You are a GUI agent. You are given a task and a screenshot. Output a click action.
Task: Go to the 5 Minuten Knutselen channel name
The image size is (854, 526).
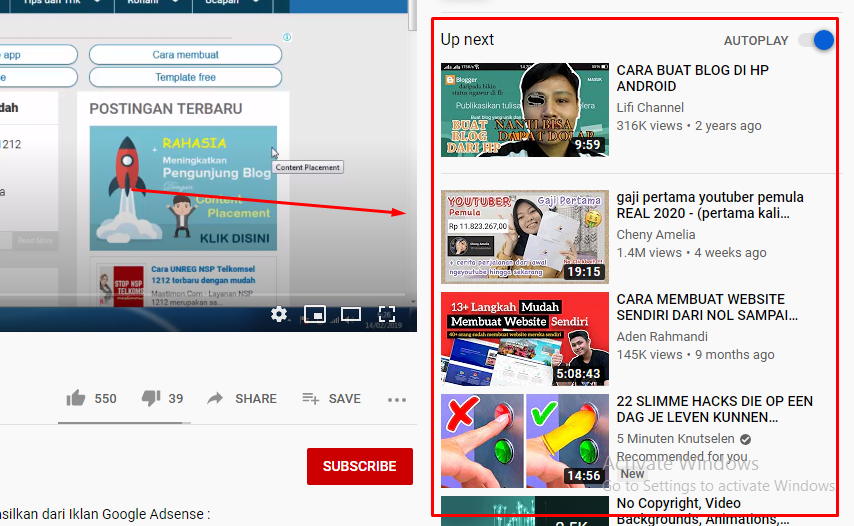click(x=675, y=439)
